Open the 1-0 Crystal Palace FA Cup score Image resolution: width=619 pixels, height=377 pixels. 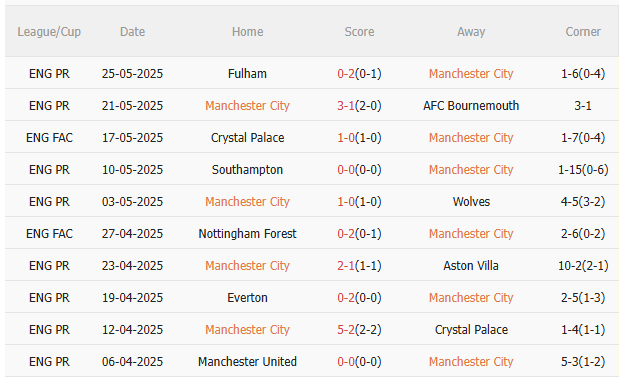pos(359,138)
